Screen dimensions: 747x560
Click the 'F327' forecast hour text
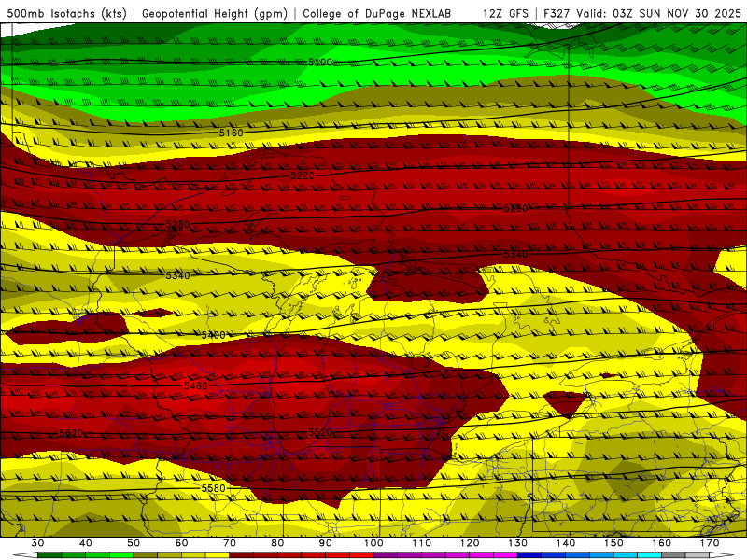coord(557,14)
